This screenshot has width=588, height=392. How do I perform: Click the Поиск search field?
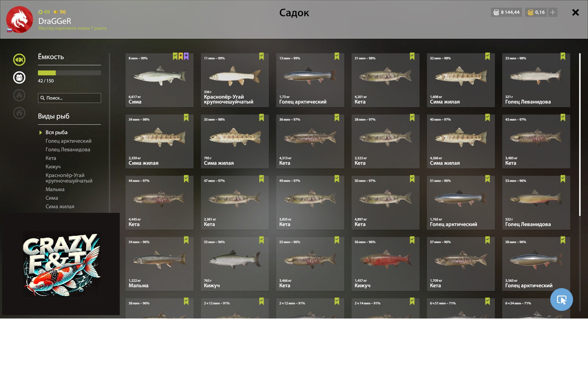pyautogui.click(x=70, y=98)
